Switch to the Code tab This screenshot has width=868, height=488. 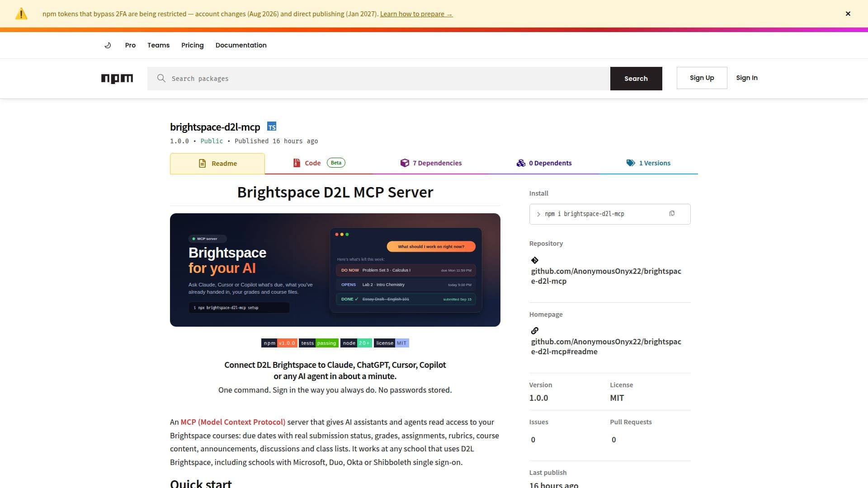click(x=319, y=163)
